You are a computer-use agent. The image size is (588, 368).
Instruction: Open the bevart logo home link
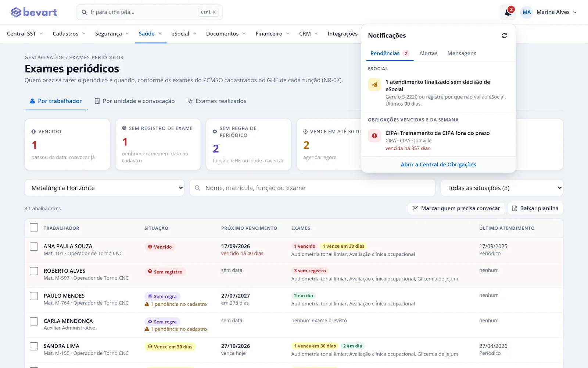coord(34,12)
